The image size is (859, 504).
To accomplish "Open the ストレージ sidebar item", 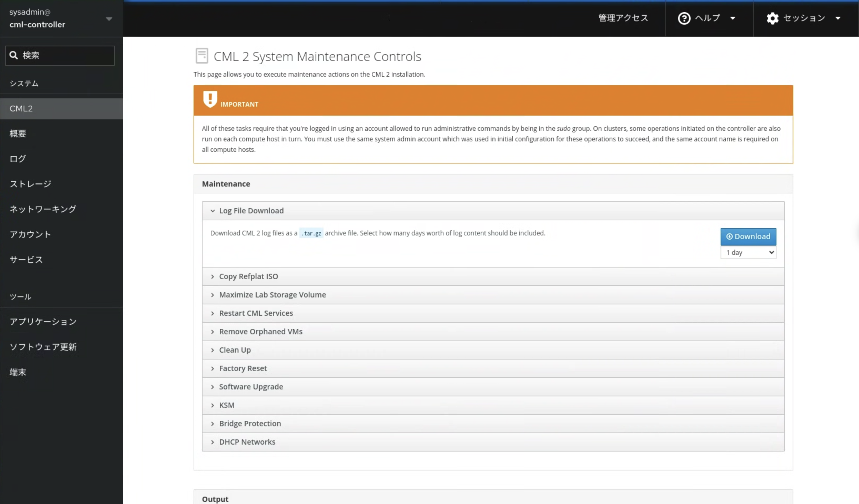I will pos(30,184).
